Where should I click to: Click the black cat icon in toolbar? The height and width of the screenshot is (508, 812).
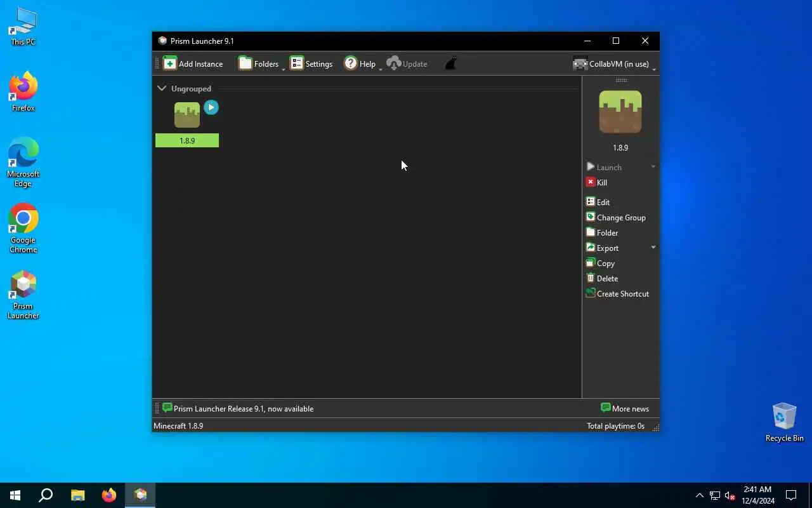450,63
